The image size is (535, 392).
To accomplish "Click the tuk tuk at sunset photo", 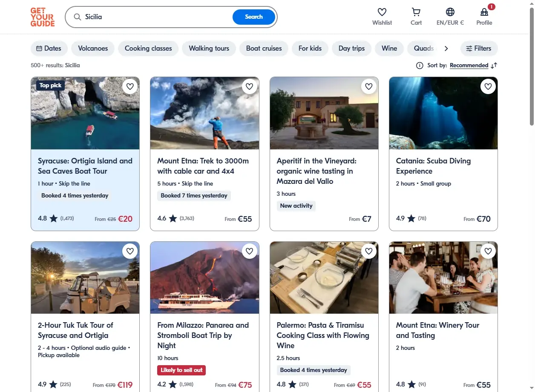I will (x=85, y=278).
